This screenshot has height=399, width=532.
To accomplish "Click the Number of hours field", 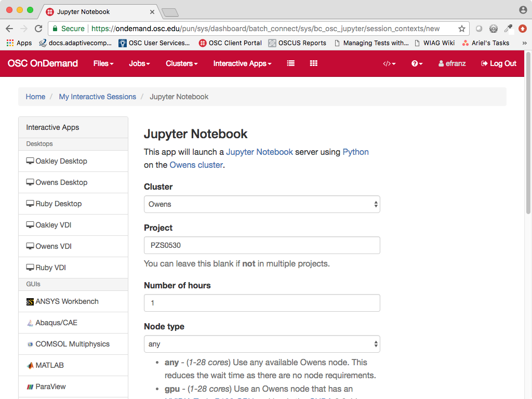I will tap(262, 303).
